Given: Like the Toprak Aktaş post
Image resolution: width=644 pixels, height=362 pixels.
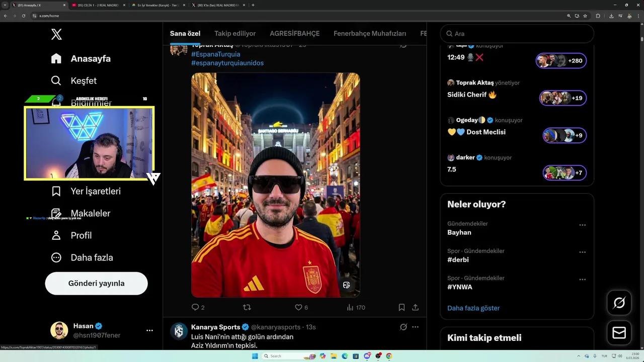Looking at the screenshot, I should [301, 307].
